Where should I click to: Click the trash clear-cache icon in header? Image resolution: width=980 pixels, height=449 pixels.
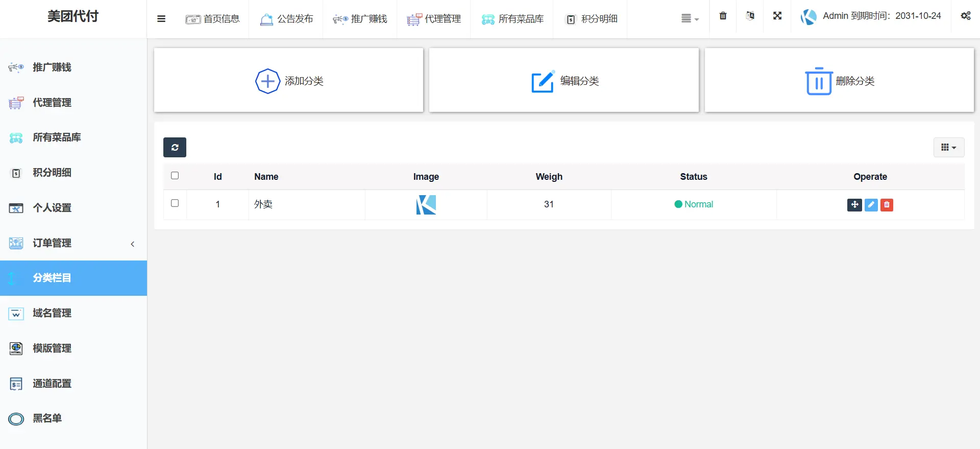[x=723, y=16]
